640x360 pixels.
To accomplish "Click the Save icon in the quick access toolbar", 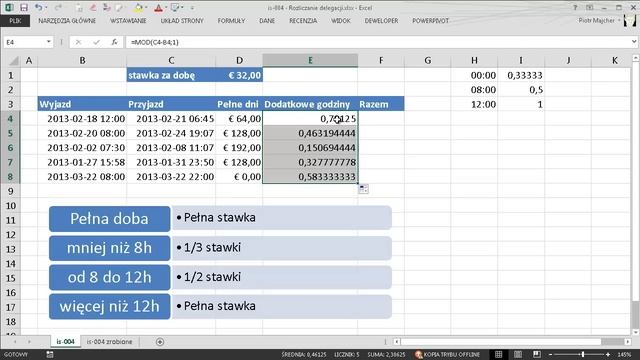I will [x=24, y=8].
